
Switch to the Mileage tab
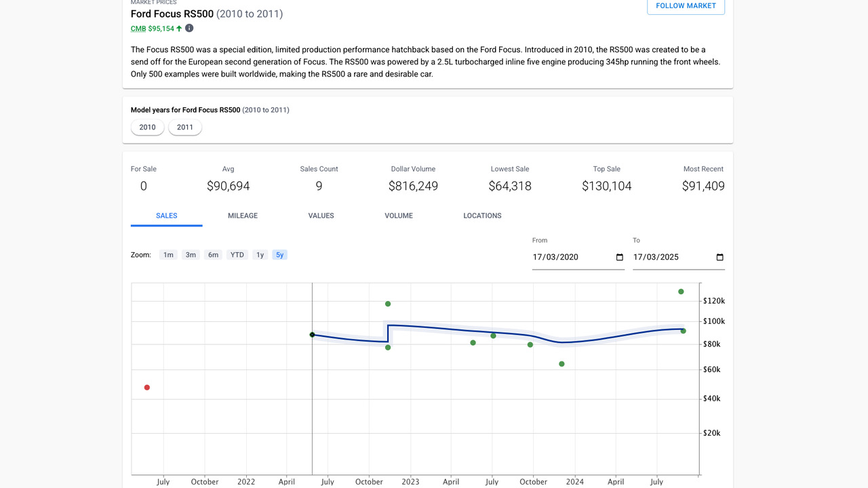pyautogui.click(x=243, y=216)
